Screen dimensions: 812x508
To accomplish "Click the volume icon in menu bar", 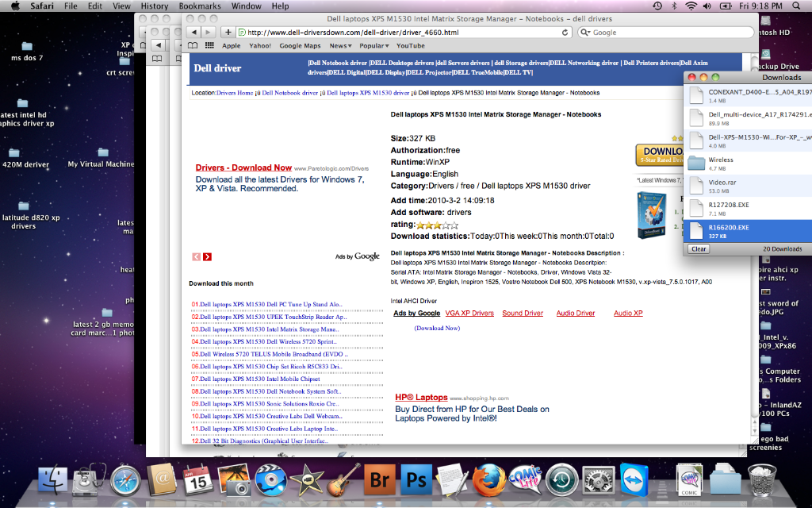I will tap(707, 6).
